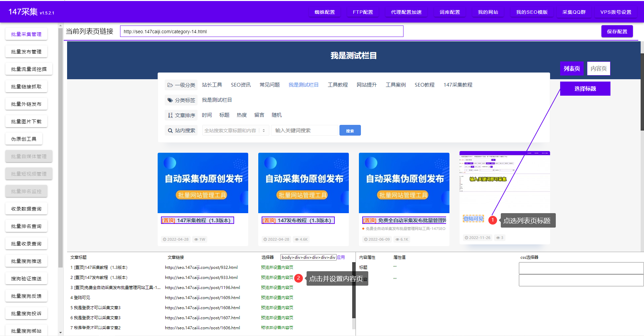This screenshot has height=336, width=644.
Task: Open 蜘蛛配置 in top menu
Action: (324, 12)
